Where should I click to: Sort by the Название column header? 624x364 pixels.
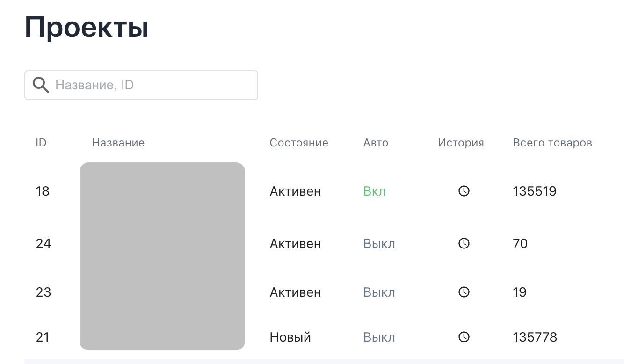[118, 143]
